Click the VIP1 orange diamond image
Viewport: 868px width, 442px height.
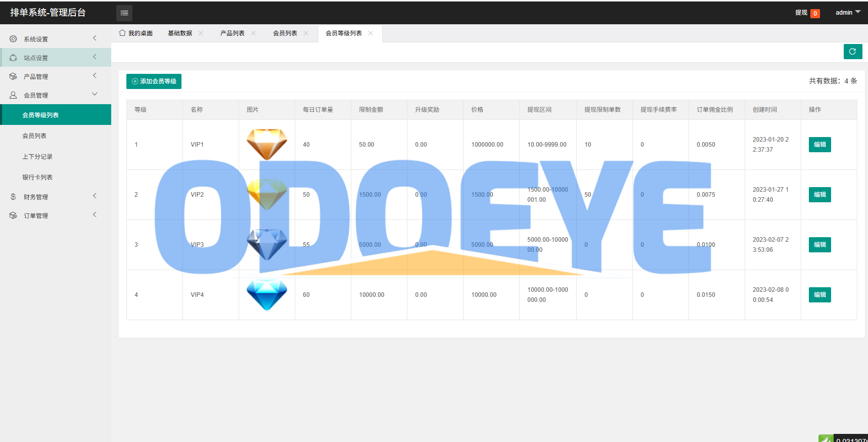point(266,144)
